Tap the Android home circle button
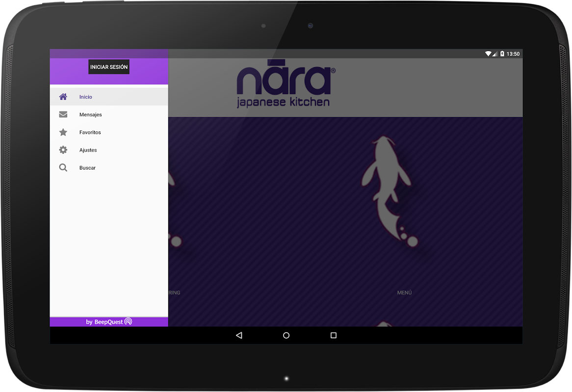The image size is (572, 392). pyautogui.click(x=286, y=335)
